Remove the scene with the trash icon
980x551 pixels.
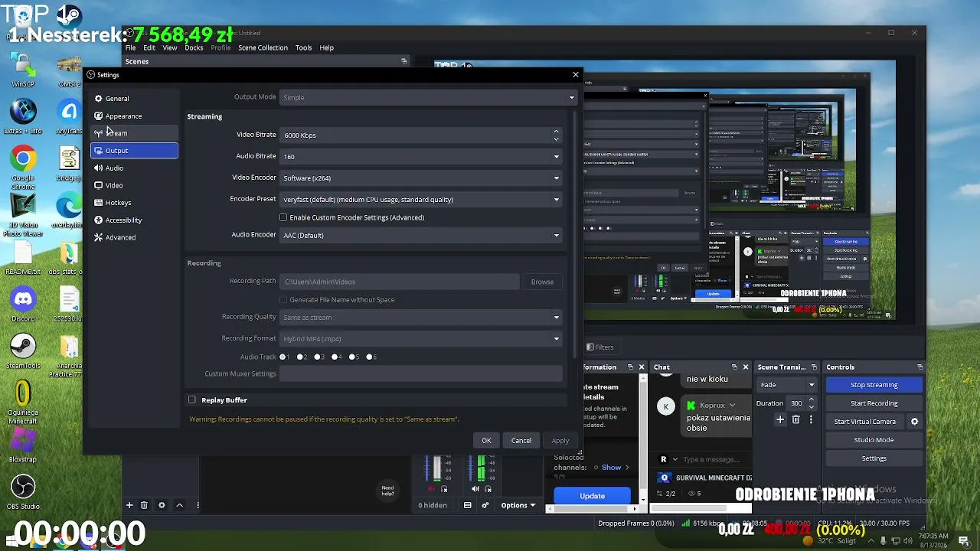(144, 505)
